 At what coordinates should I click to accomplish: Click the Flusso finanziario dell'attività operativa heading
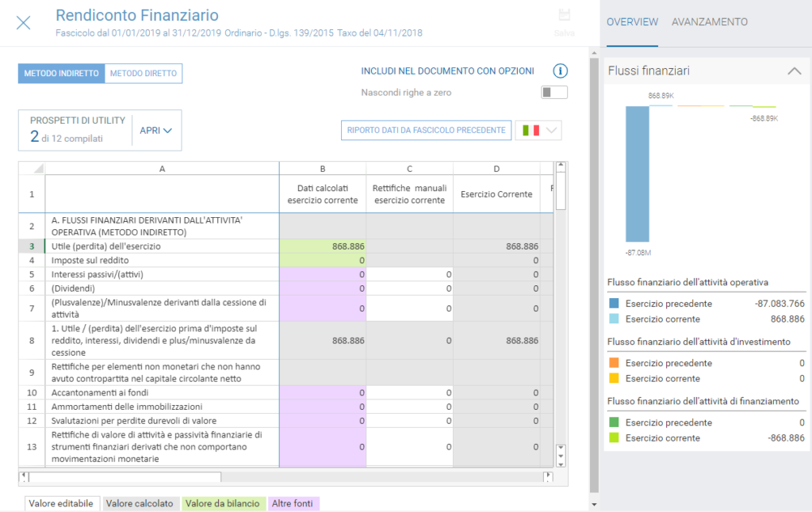(x=688, y=282)
